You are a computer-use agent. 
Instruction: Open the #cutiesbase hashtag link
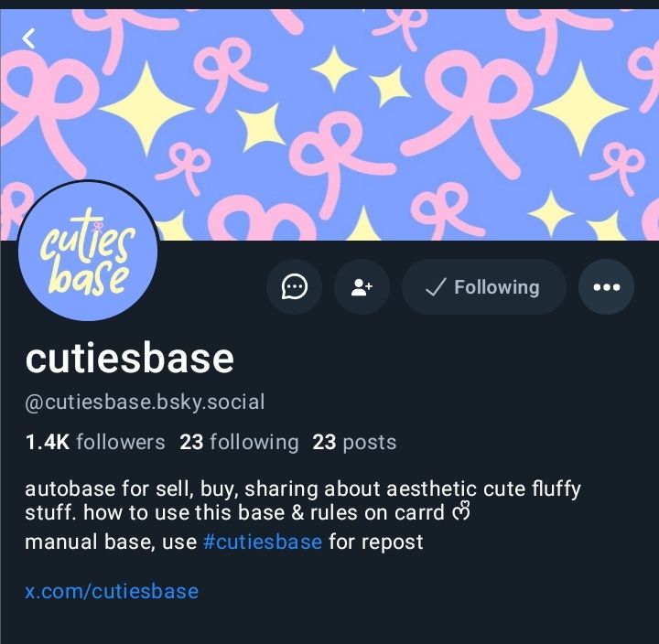(263, 542)
